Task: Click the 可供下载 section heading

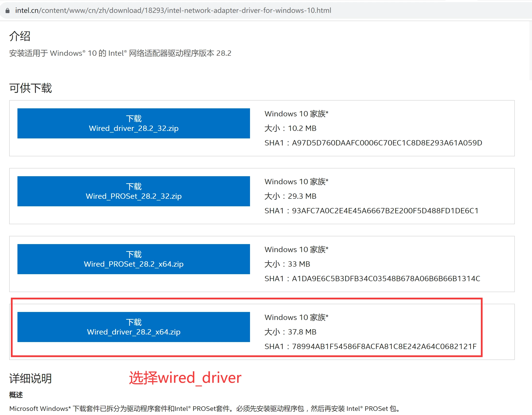Action: (x=30, y=88)
